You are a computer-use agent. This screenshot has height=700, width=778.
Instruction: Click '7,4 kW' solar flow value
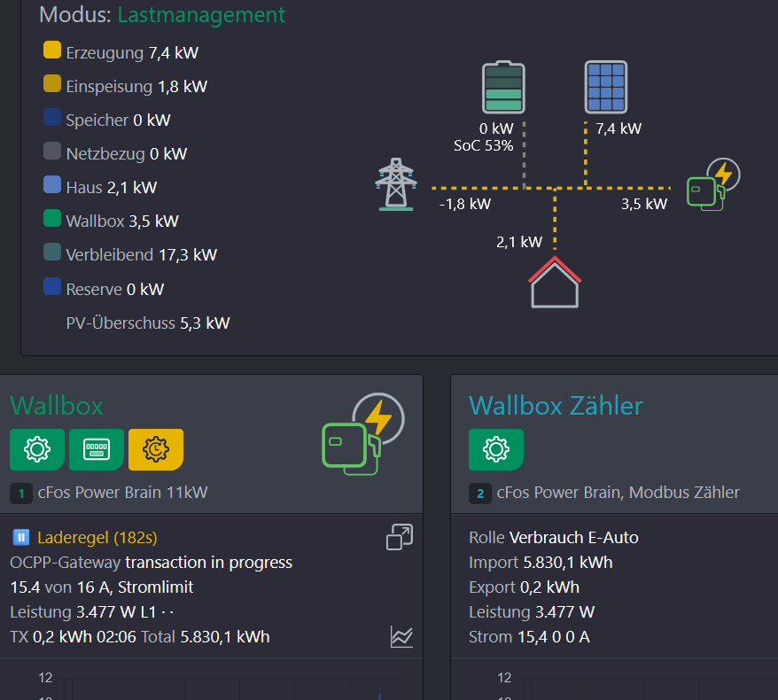click(619, 129)
